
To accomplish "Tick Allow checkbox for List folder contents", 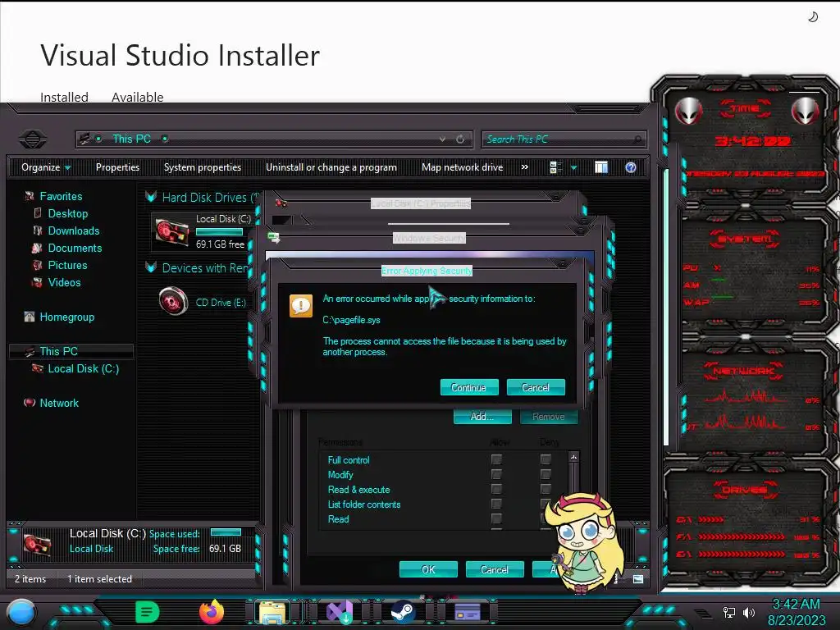I will pos(496,504).
